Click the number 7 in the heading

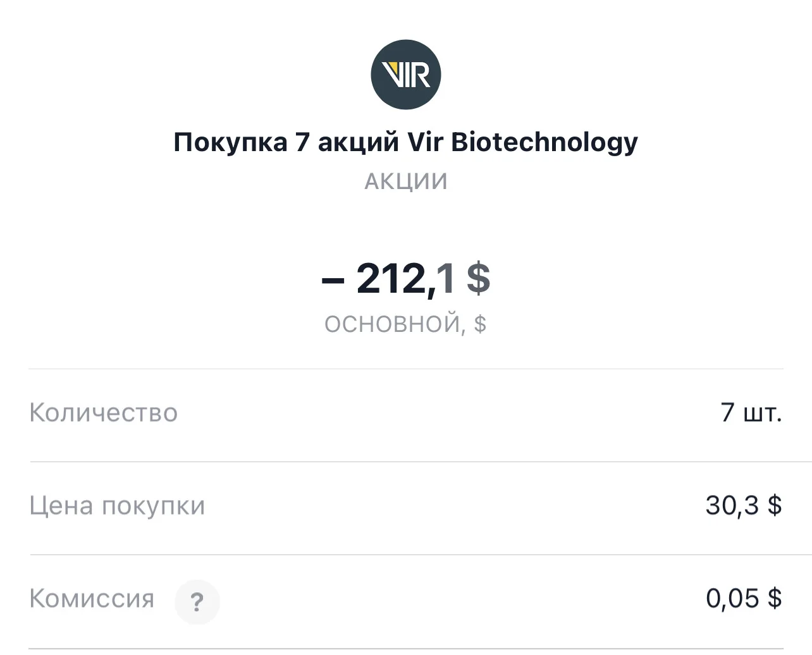pyautogui.click(x=302, y=142)
